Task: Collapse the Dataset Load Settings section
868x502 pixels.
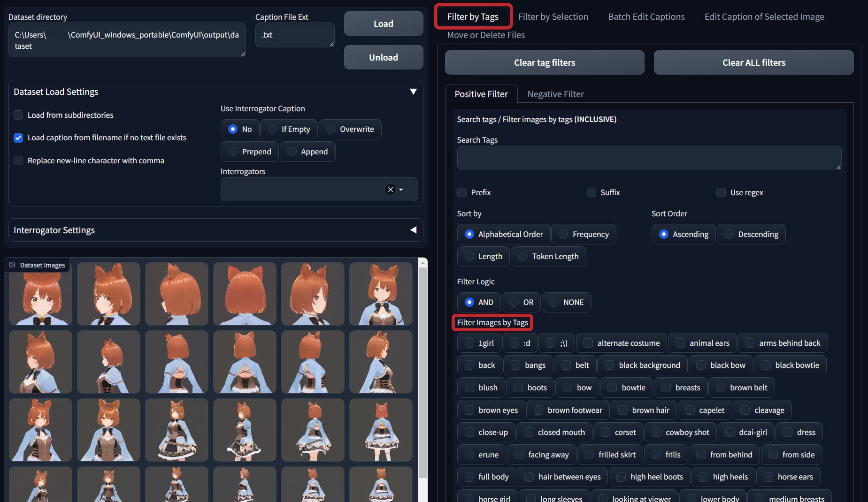Action: (413, 91)
